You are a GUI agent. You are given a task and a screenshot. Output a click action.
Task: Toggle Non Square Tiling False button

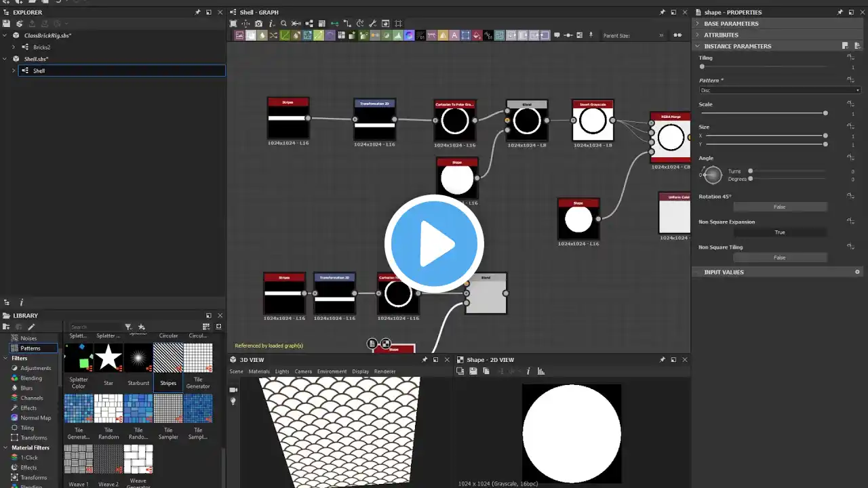[x=779, y=258]
